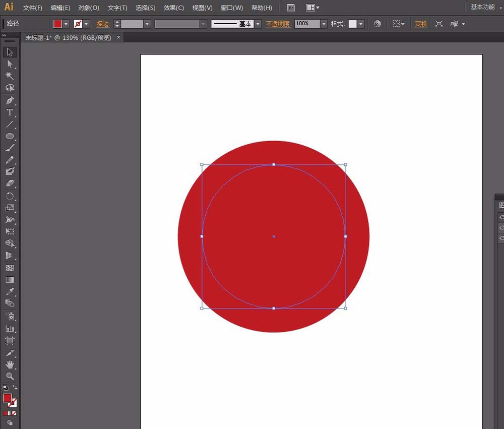Switch the toolbox paint mode to Color
This screenshot has height=429, width=504.
(5, 413)
